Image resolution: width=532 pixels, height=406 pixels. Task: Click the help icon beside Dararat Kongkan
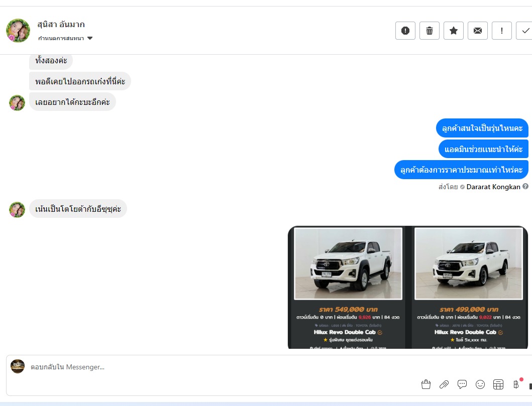coord(525,186)
